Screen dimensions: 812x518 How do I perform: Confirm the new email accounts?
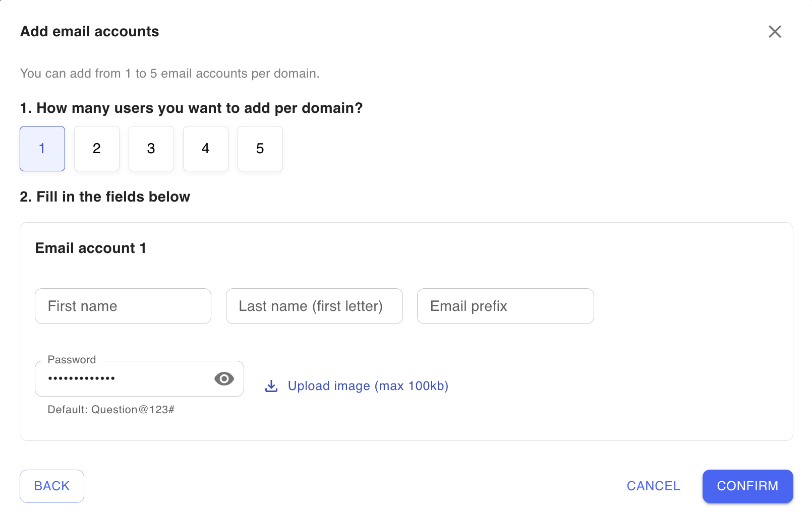point(747,486)
